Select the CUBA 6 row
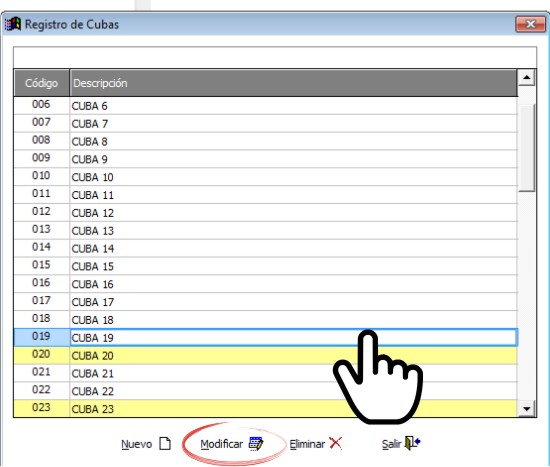Viewport: 550px width, 467px height. pos(266,106)
